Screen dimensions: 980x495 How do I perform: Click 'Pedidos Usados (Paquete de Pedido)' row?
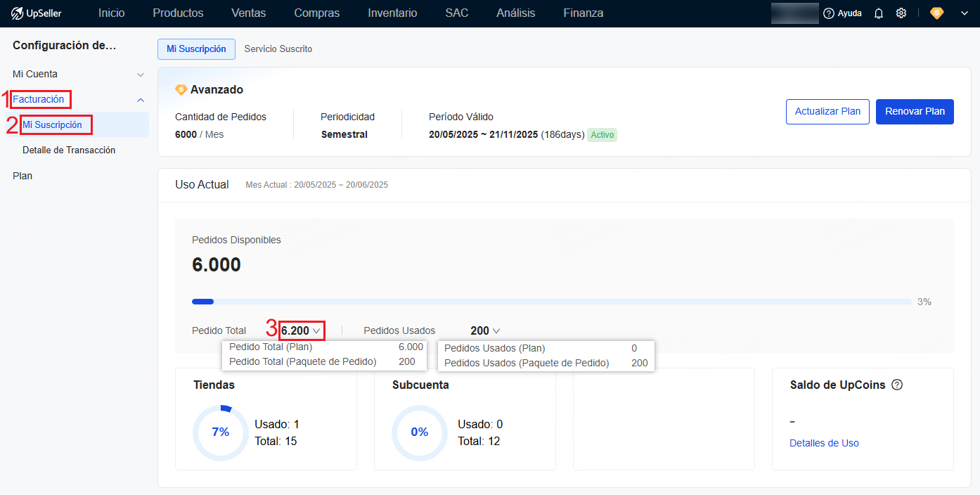point(546,363)
